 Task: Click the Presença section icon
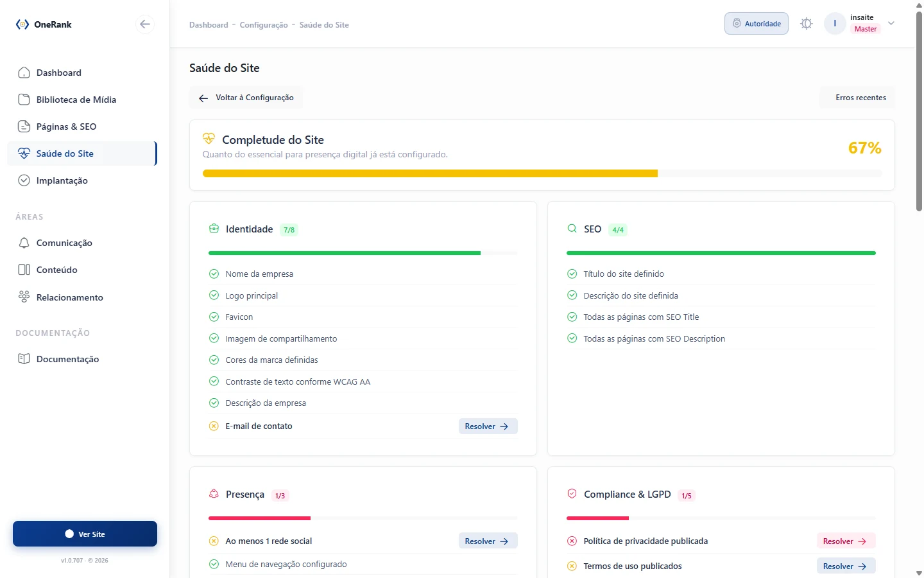click(x=214, y=494)
